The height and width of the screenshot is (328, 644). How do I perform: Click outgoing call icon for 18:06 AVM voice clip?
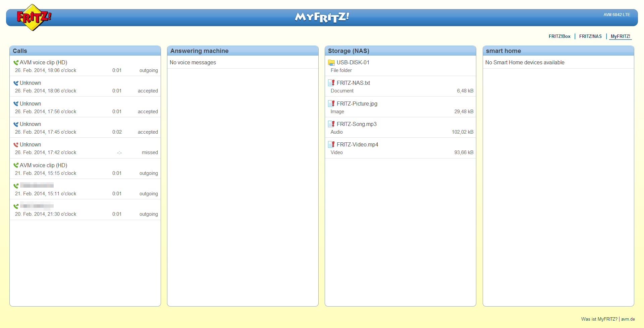point(16,63)
